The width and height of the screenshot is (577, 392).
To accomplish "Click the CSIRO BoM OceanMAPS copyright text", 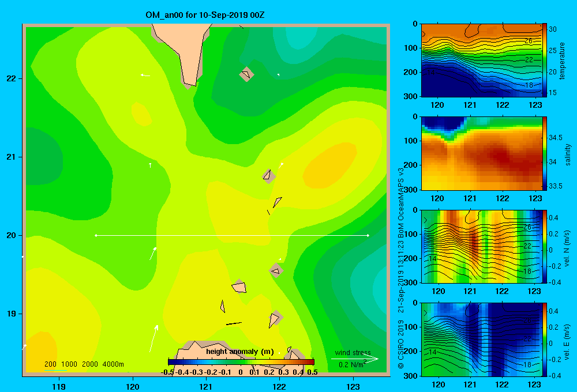I will (x=401, y=267).
